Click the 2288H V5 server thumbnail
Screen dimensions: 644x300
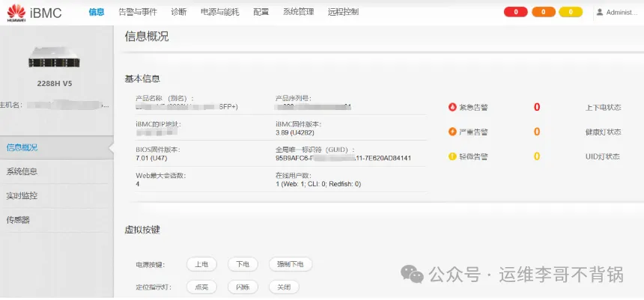54,64
